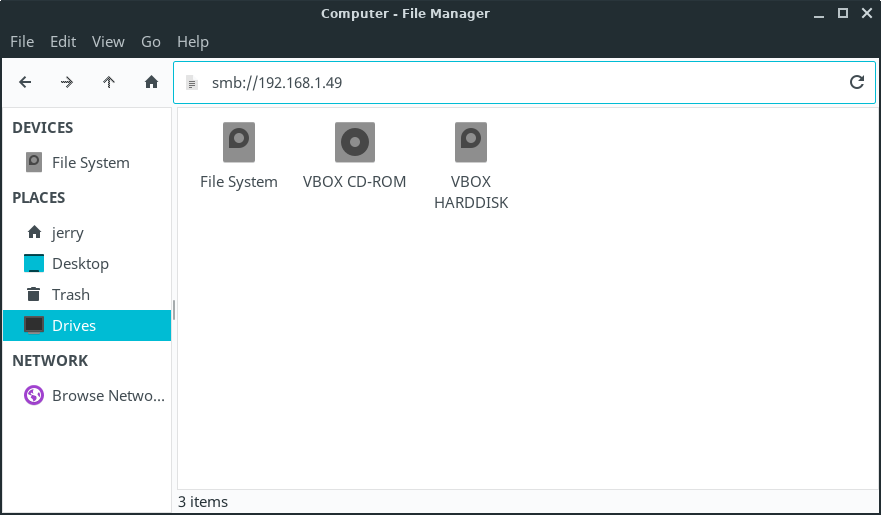The height and width of the screenshot is (515, 881).
Task: Open the VBOX HARDDISK drive icon
Action: click(x=471, y=143)
